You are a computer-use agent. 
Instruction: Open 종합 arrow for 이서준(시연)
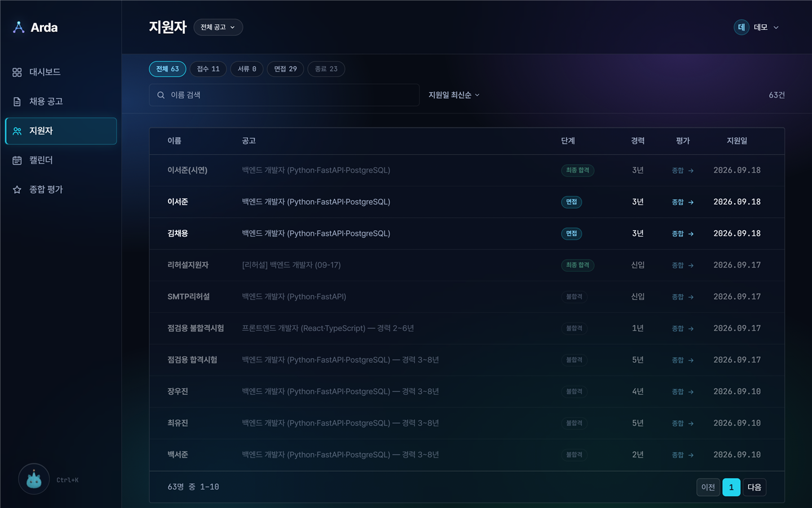(x=691, y=170)
